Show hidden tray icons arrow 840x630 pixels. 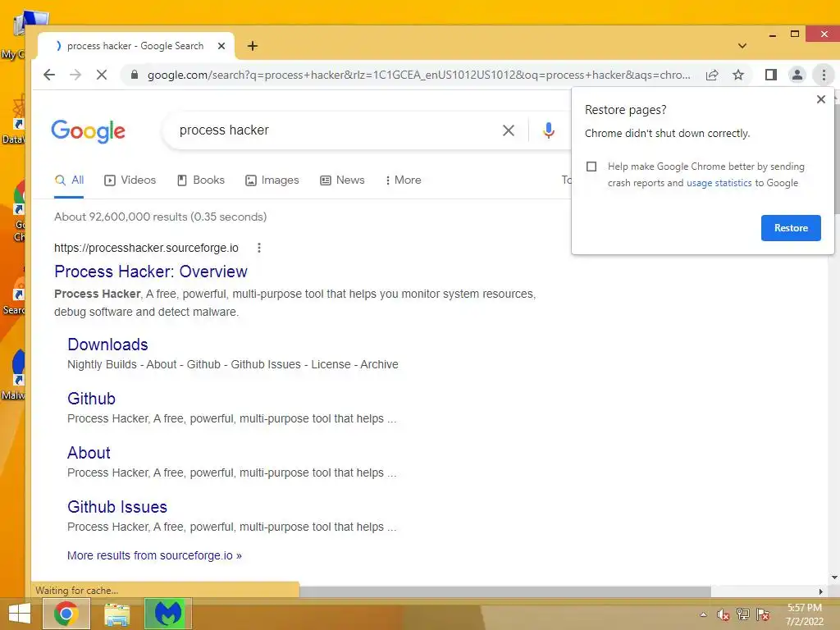click(x=703, y=614)
